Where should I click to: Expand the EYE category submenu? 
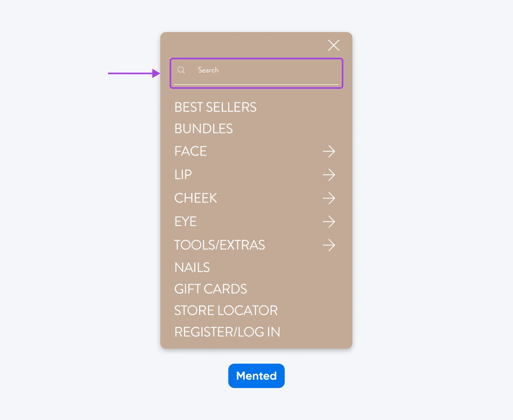[185, 222]
